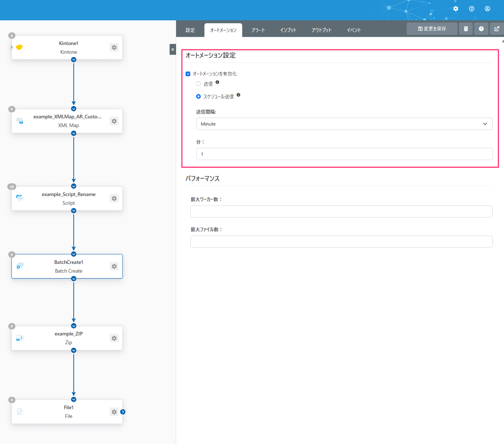504x444 pixels.
Task: Click info icon next to 送信
Action: pos(217,82)
